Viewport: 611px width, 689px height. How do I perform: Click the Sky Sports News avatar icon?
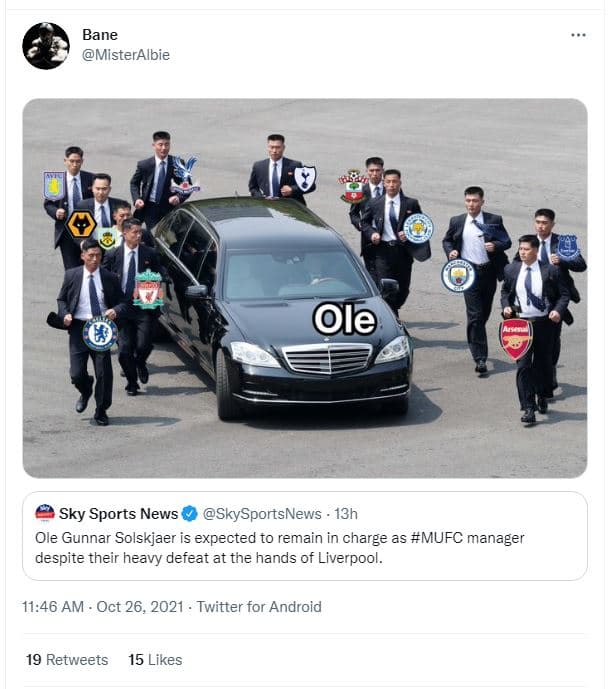(44, 514)
